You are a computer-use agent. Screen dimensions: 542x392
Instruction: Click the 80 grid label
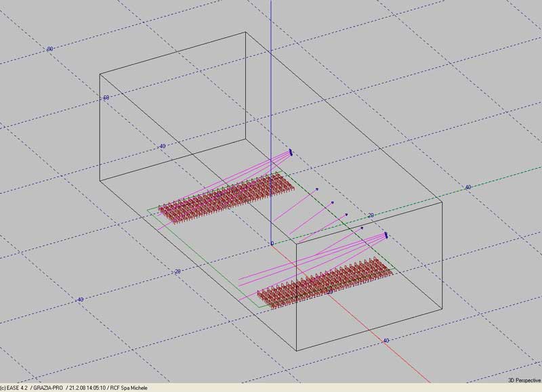pyautogui.click(x=49, y=49)
